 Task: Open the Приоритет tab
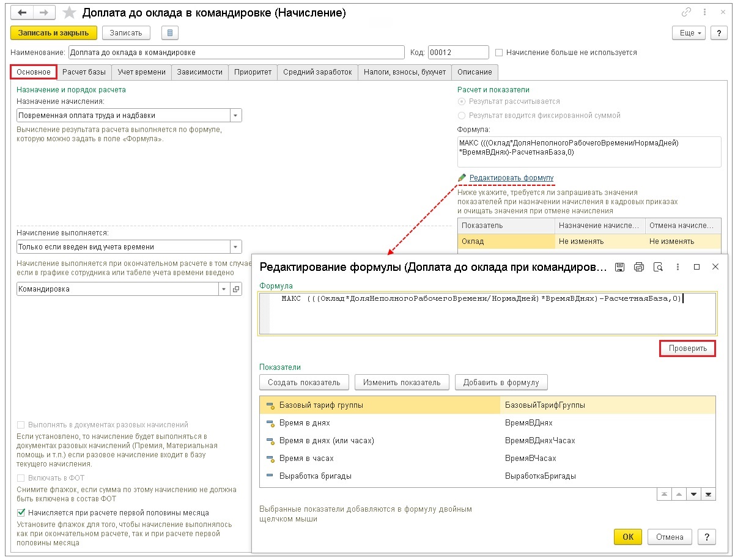coord(253,72)
